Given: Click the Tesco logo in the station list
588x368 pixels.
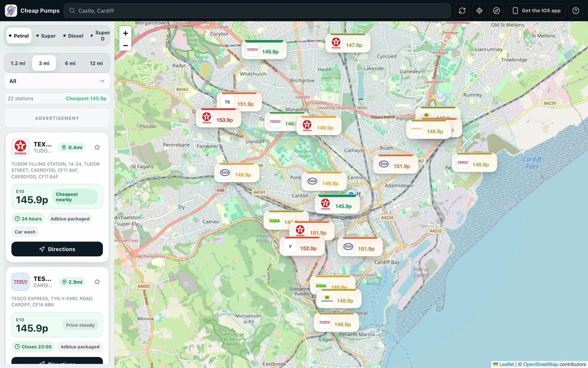Looking at the screenshot, I should pyautogui.click(x=20, y=282).
